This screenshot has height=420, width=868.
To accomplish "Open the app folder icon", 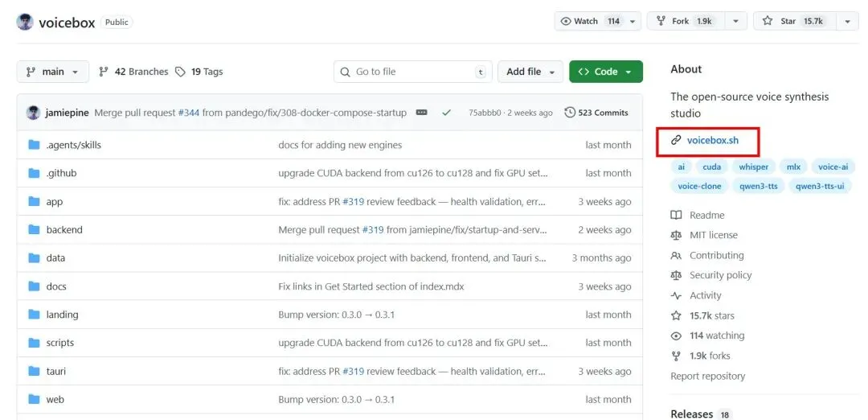I will tap(35, 202).
